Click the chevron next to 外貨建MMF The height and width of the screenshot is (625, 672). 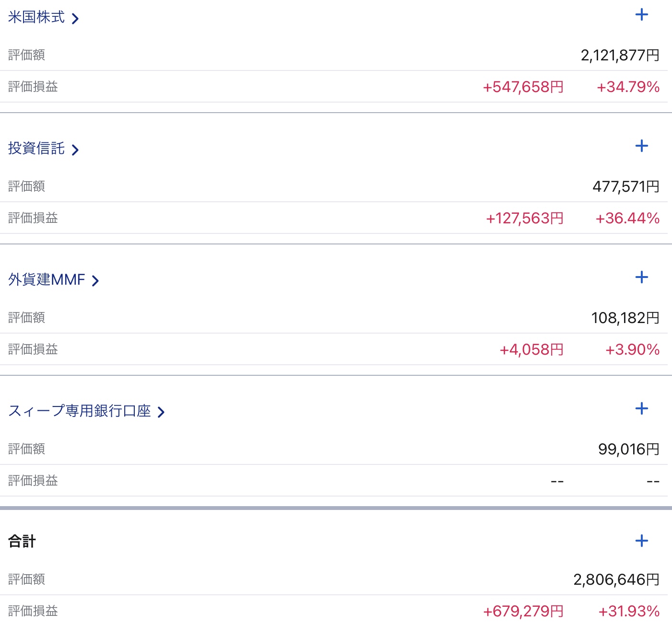[x=95, y=281]
